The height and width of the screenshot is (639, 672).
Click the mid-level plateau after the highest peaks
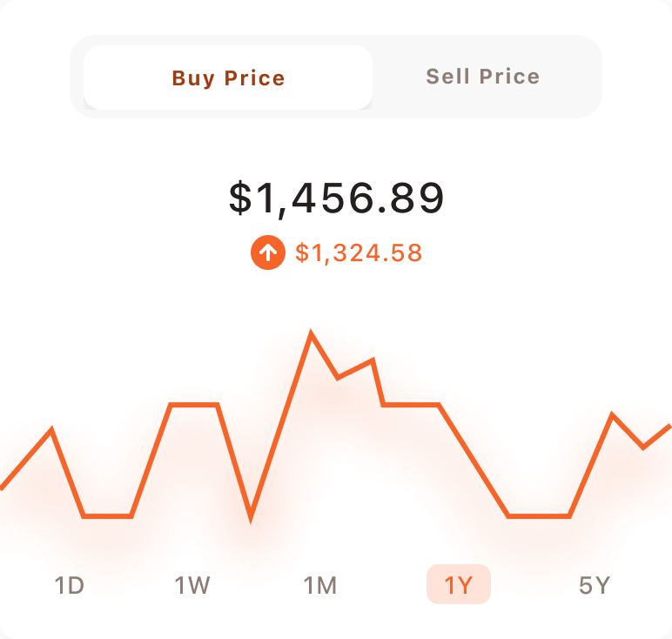point(412,405)
